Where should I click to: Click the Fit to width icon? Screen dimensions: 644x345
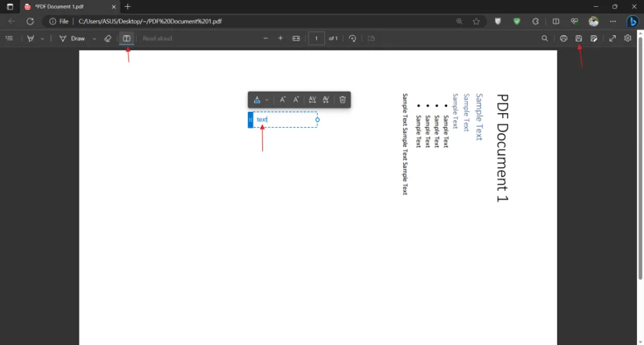296,38
